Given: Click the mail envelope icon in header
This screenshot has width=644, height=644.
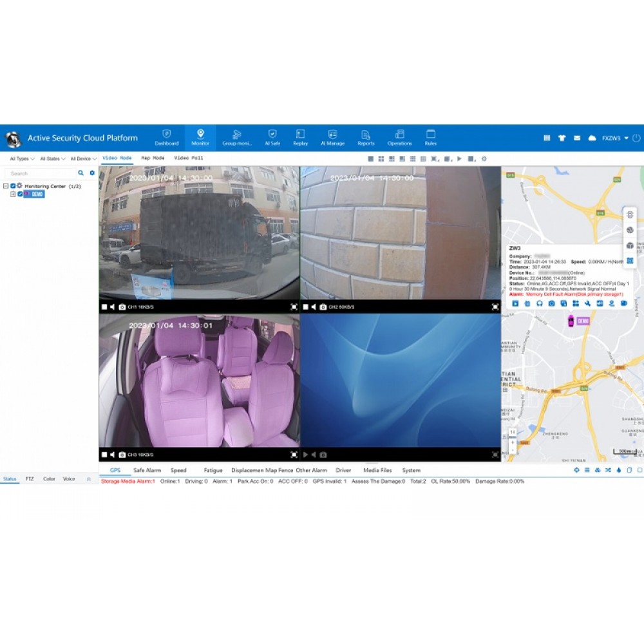Looking at the screenshot, I should [577, 138].
